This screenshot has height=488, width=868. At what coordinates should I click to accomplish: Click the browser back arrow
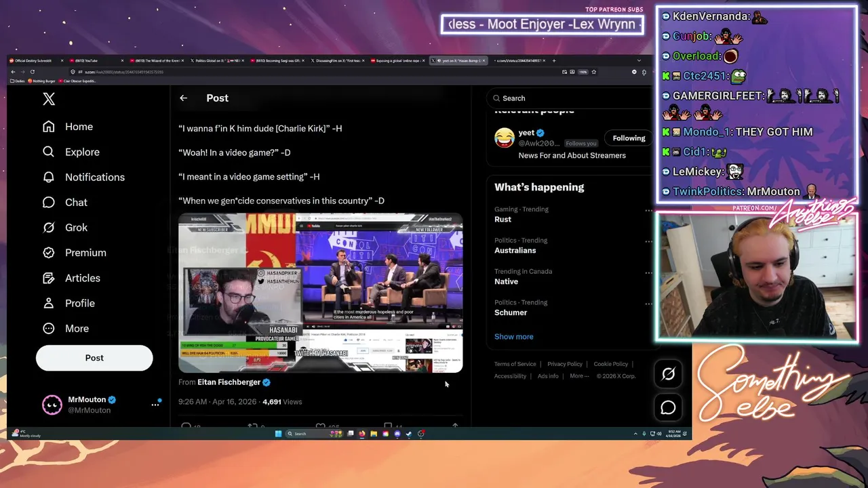(13, 72)
